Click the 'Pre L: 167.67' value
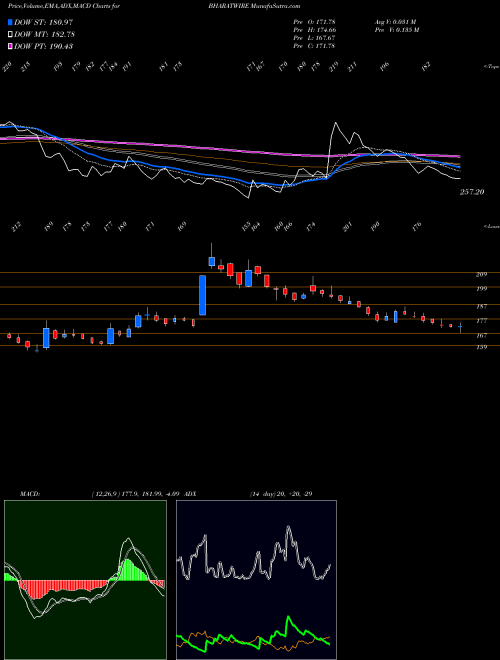 (314, 38)
